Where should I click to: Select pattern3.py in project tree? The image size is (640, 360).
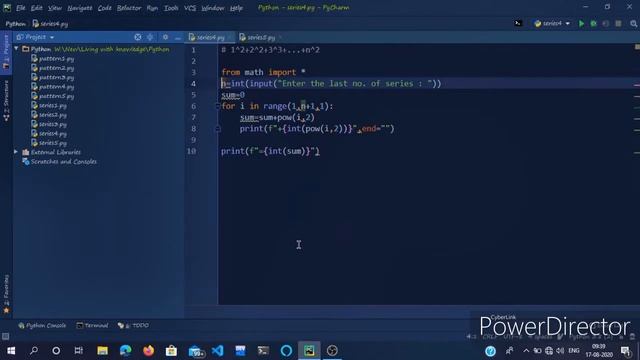tap(53, 77)
